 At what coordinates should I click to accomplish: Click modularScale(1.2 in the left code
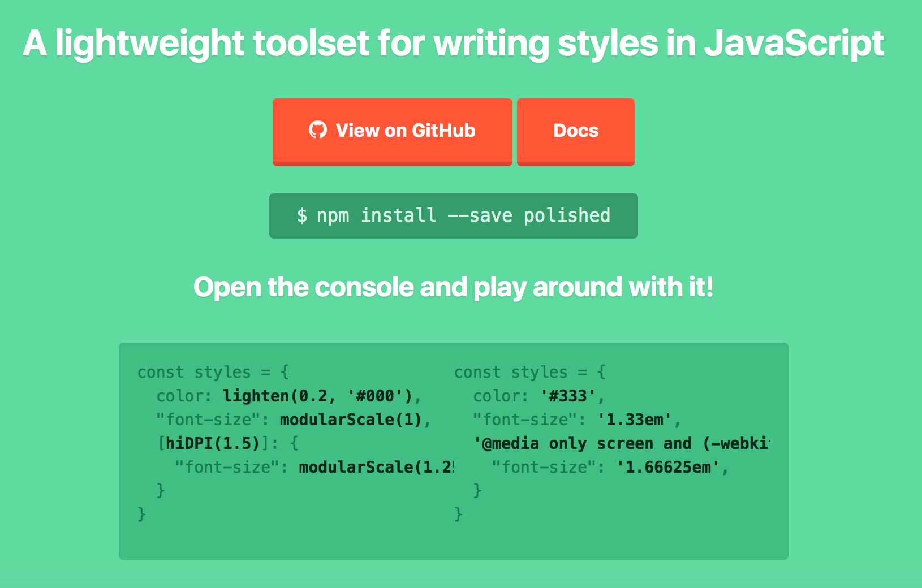click(x=376, y=467)
